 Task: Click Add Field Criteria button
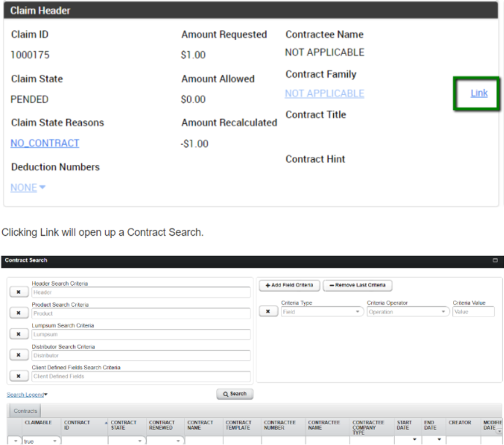coord(289,285)
